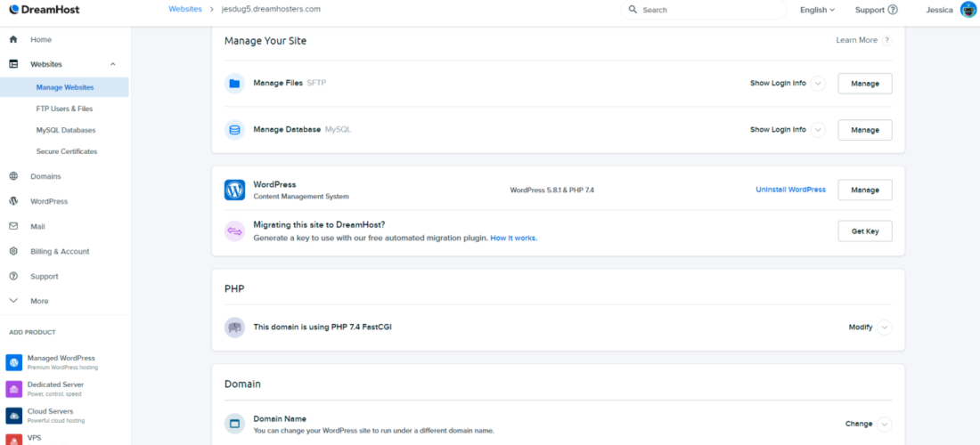The width and height of the screenshot is (980, 445).
Task: Click the Websites breadcrumb link
Action: coord(185,10)
